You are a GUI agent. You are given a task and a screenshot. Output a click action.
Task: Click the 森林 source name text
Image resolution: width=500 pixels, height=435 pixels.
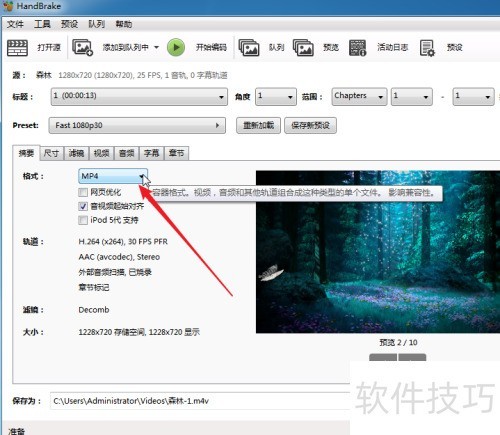point(44,75)
